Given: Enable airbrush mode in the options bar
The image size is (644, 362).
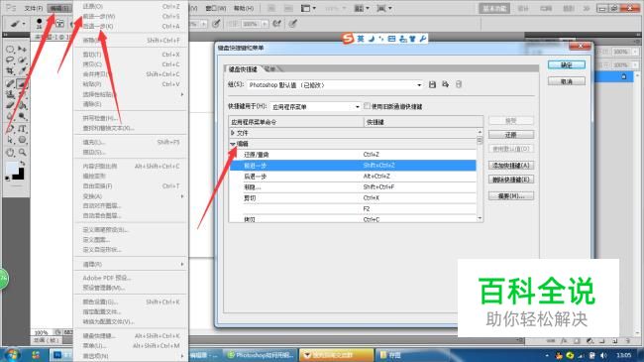Looking at the screenshot, I should (x=276, y=24).
